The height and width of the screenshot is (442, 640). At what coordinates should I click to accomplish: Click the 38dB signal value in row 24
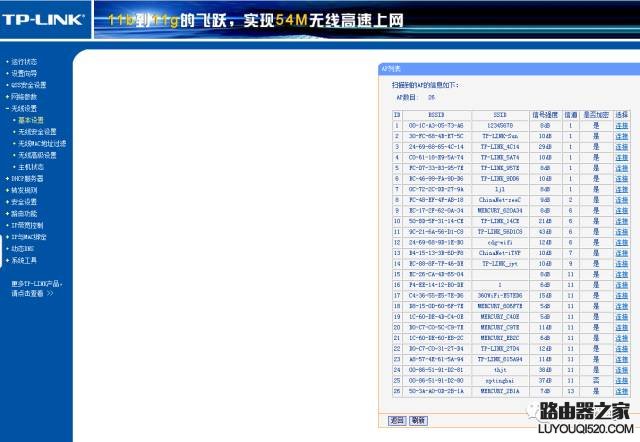tap(545, 370)
